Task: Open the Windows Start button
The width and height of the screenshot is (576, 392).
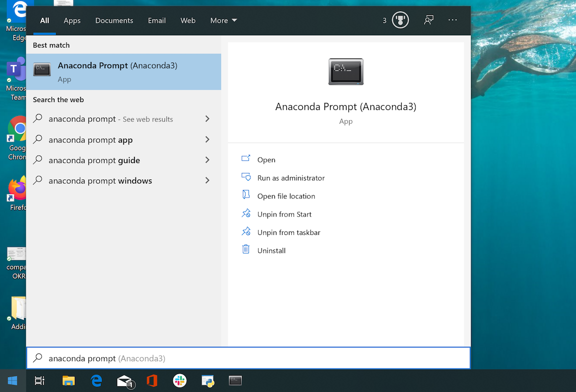Action: (12, 380)
